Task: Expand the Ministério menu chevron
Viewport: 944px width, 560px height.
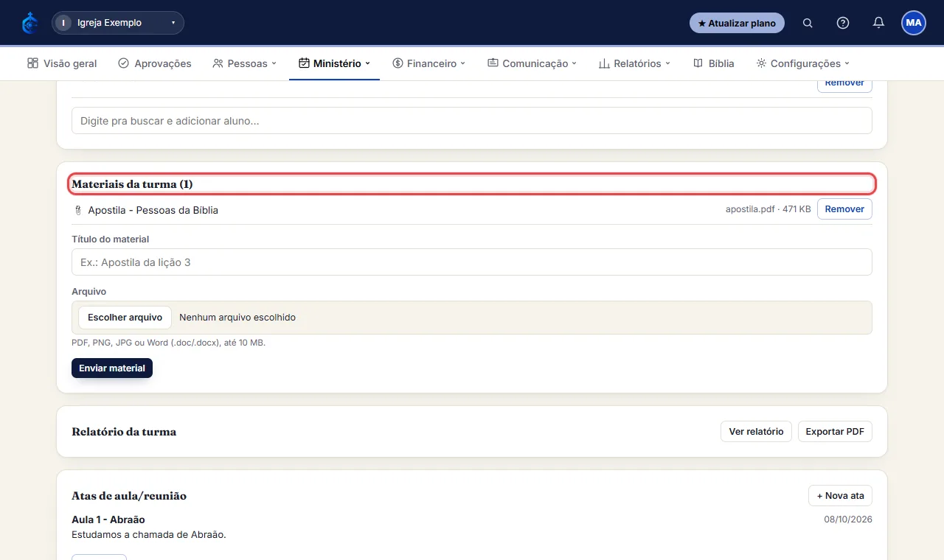Action: pyautogui.click(x=367, y=63)
